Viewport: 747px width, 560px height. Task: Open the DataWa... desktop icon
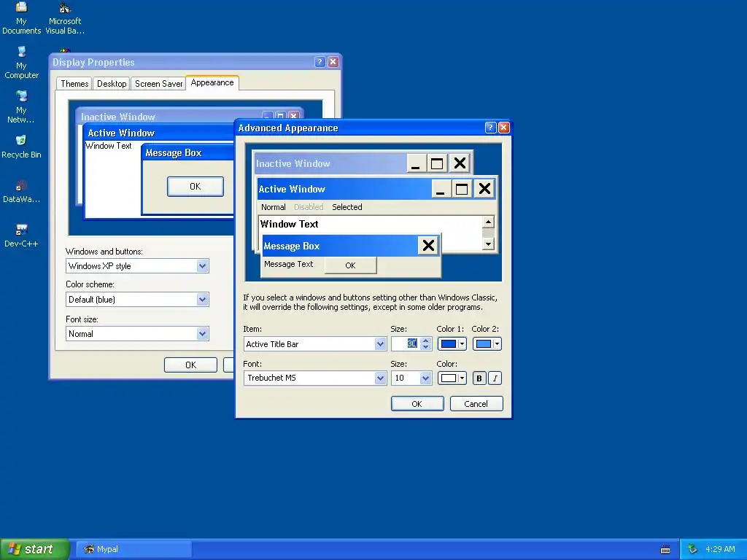(21, 192)
